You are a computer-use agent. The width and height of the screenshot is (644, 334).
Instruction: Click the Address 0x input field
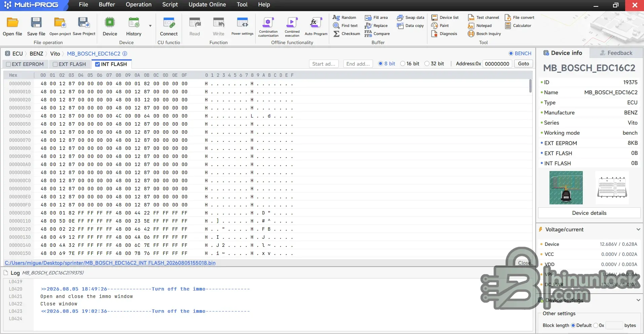pos(497,64)
